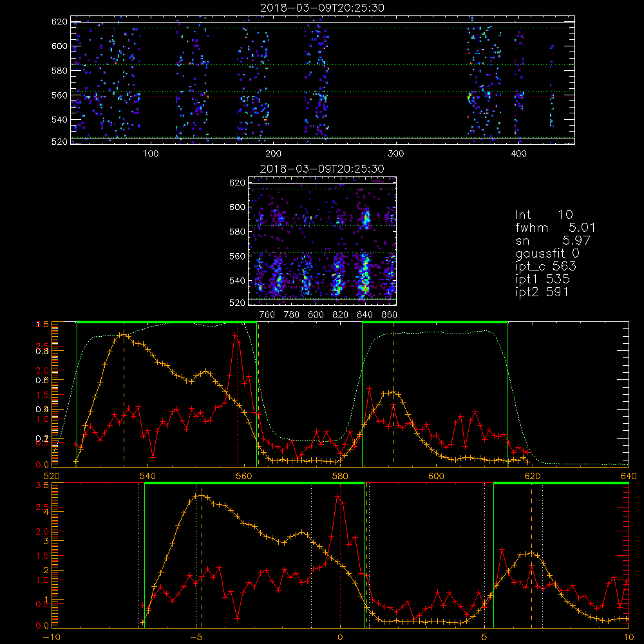Image resolution: width=644 pixels, height=644 pixels.
Task: Click axis label 10 at bottom-right corner
Action: coord(629,638)
